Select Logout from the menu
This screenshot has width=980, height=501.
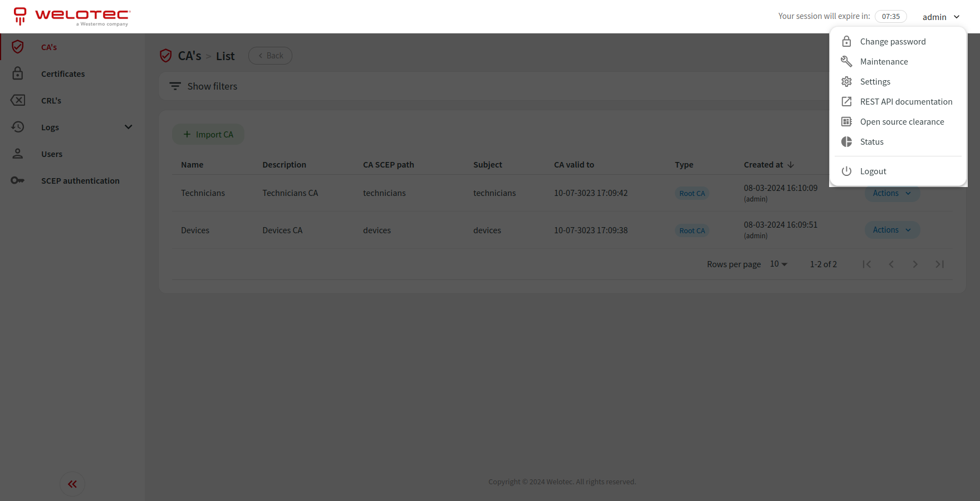pyautogui.click(x=873, y=171)
